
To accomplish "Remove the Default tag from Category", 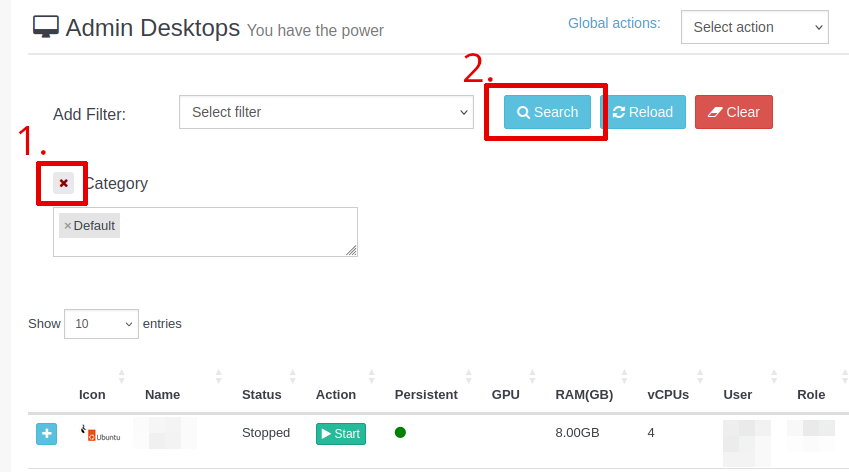I will (68, 226).
